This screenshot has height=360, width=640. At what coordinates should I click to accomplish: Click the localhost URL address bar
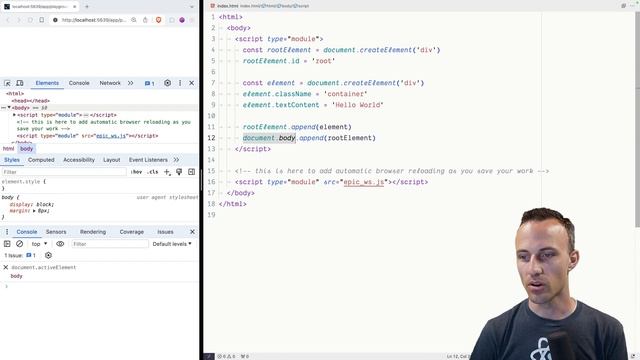click(93, 20)
